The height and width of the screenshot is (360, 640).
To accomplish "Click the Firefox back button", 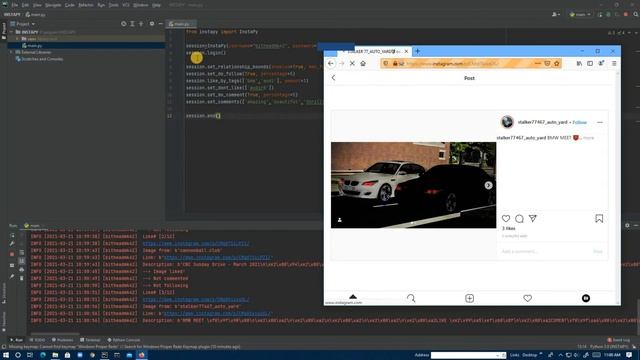I will 331,64.
